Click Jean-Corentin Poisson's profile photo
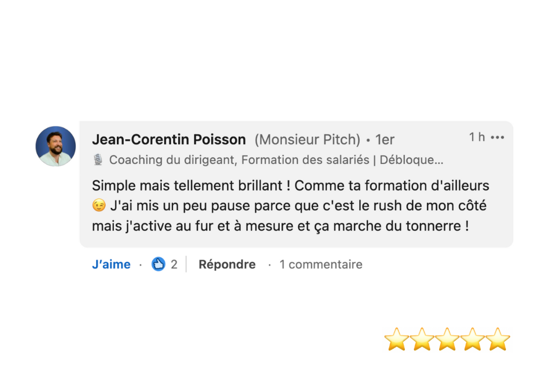The image size is (552, 392). 56,146
